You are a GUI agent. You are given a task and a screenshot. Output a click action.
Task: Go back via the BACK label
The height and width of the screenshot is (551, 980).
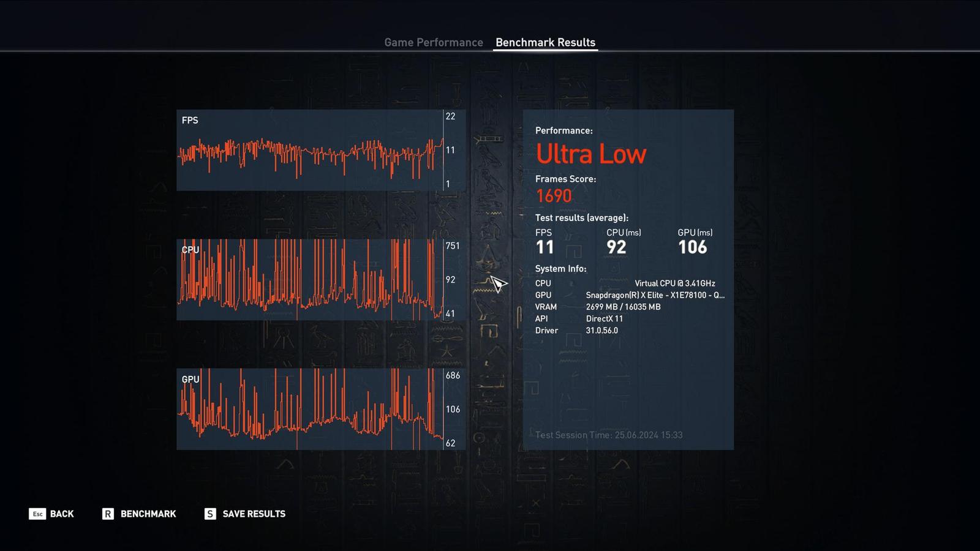[62, 514]
